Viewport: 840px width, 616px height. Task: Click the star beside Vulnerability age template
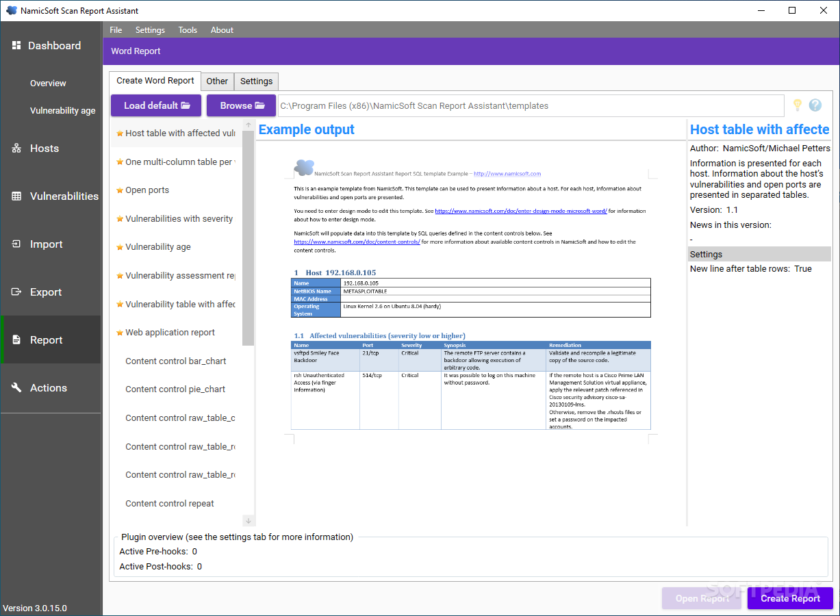120,247
